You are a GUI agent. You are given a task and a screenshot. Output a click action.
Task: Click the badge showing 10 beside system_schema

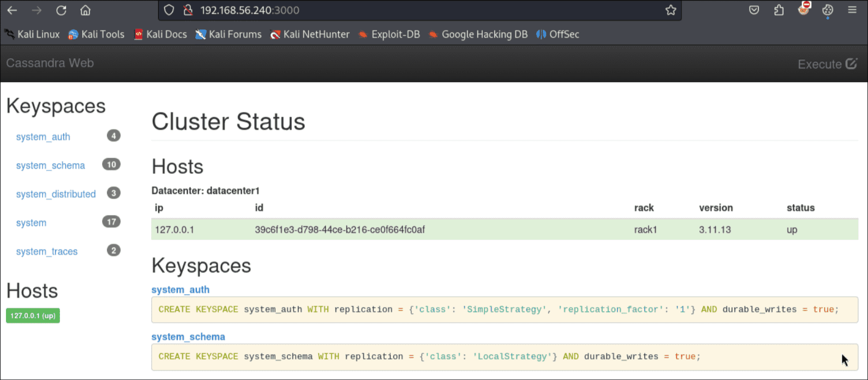click(x=111, y=164)
